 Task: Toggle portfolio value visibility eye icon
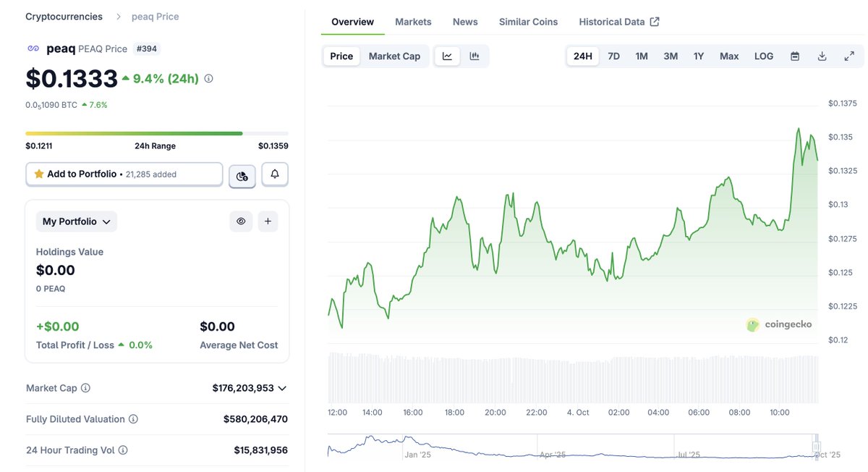point(241,222)
